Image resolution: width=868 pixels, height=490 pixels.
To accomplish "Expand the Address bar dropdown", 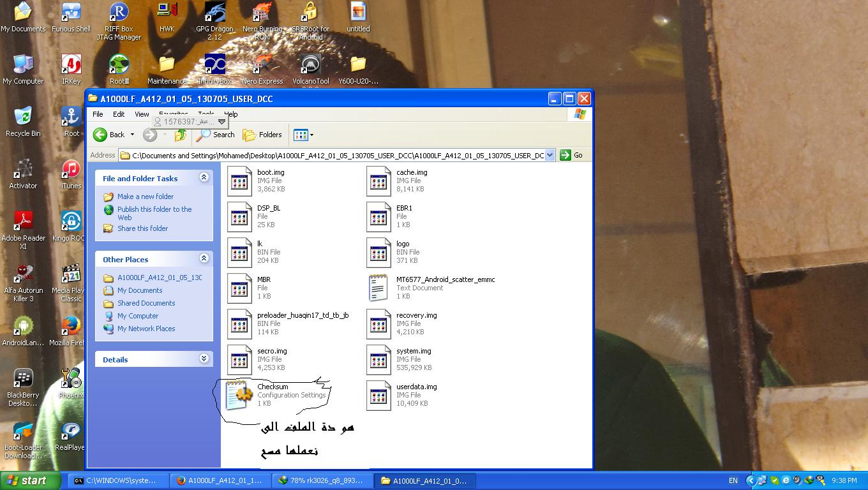I will [x=550, y=155].
